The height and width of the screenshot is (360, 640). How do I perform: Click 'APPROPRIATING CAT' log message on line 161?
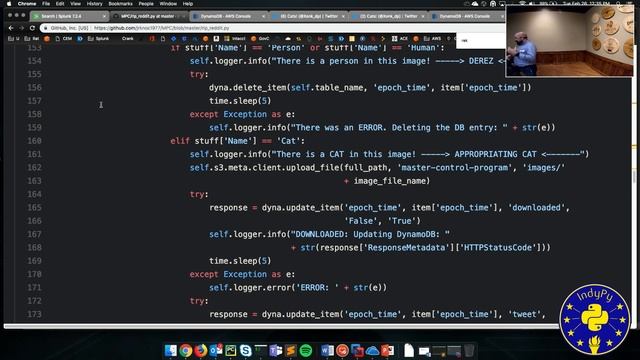tap(496, 154)
